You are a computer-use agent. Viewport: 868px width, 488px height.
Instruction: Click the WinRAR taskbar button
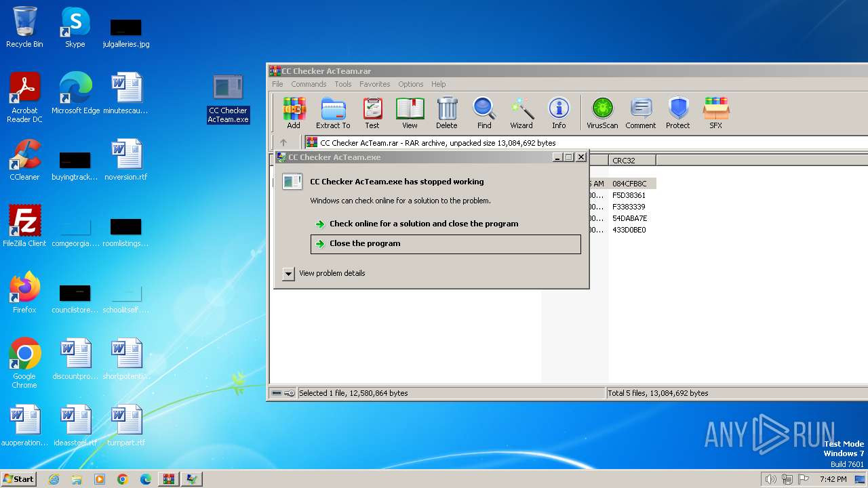(168, 479)
